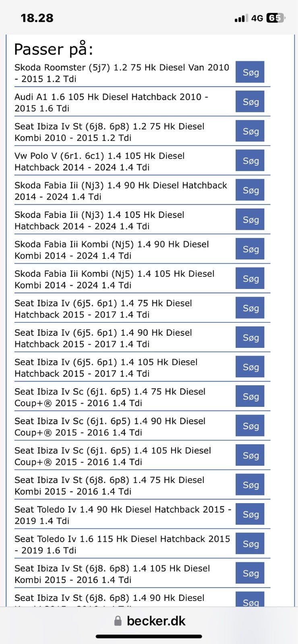Tap the cellular signal bars icon

241,18
